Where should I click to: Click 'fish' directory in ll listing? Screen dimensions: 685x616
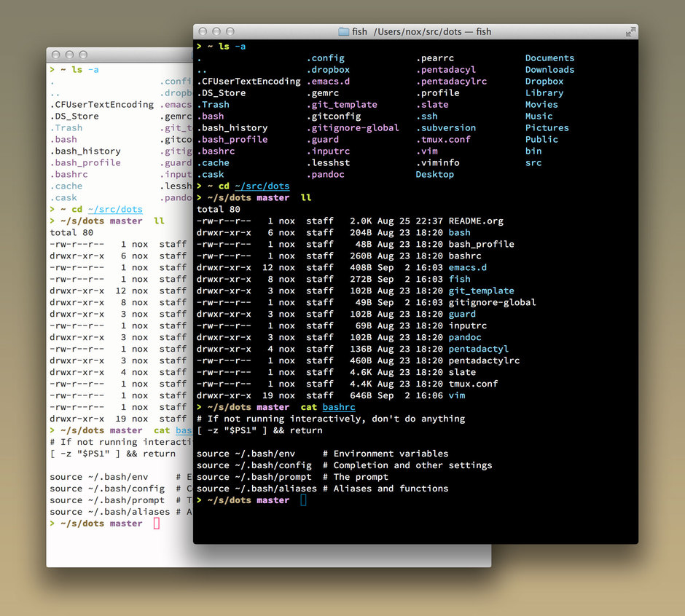460,280
